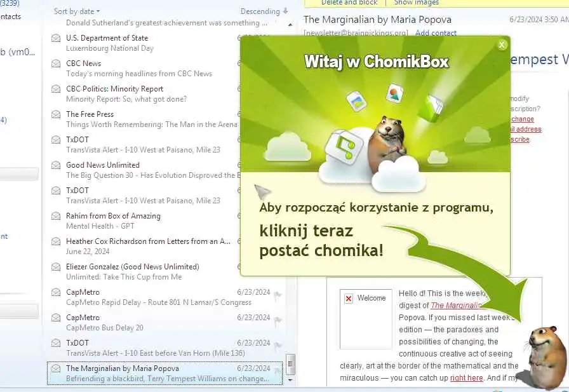Click the blocked Welcome image placeholder
569x392 pixels.
[x=366, y=319]
